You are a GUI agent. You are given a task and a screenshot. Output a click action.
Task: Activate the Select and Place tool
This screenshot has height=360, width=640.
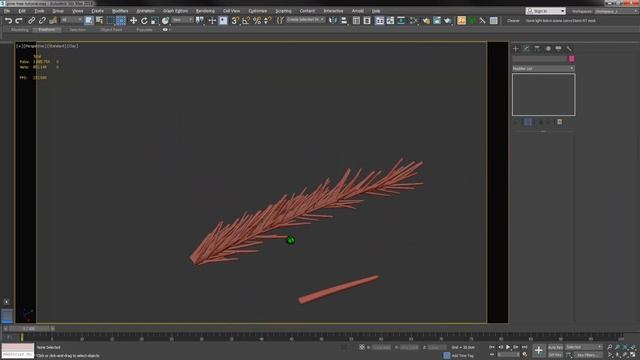(x=165, y=20)
